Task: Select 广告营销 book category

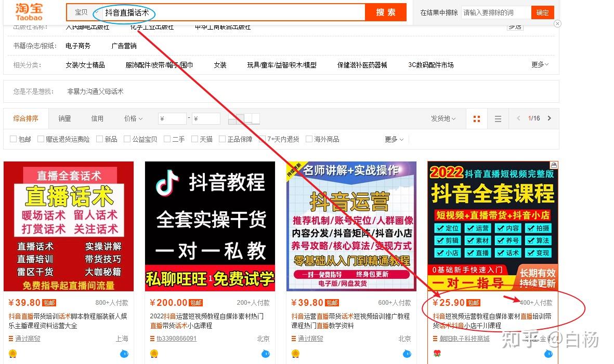Action: (124, 46)
